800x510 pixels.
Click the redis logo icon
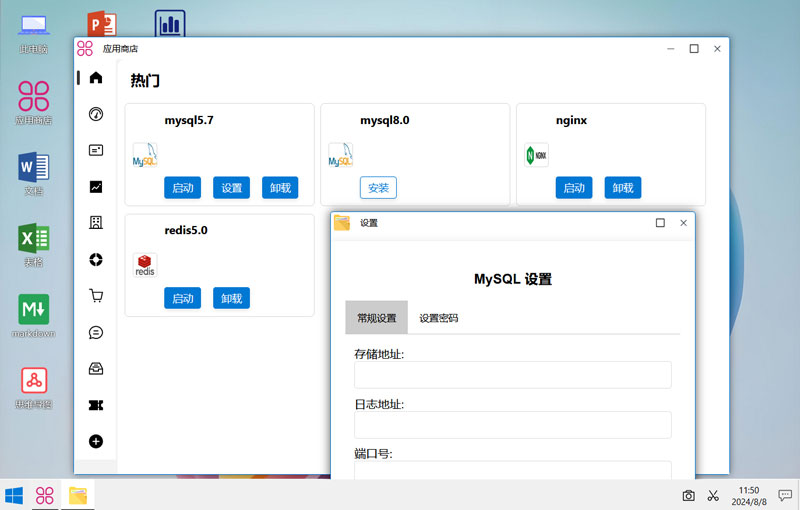pos(145,265)
